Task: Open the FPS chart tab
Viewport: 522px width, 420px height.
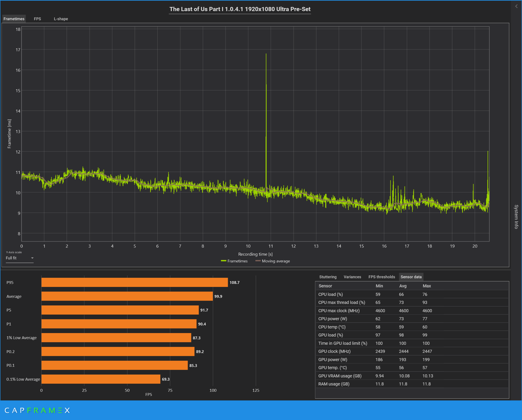Action: pyautogui.click(x=37, y=19)
